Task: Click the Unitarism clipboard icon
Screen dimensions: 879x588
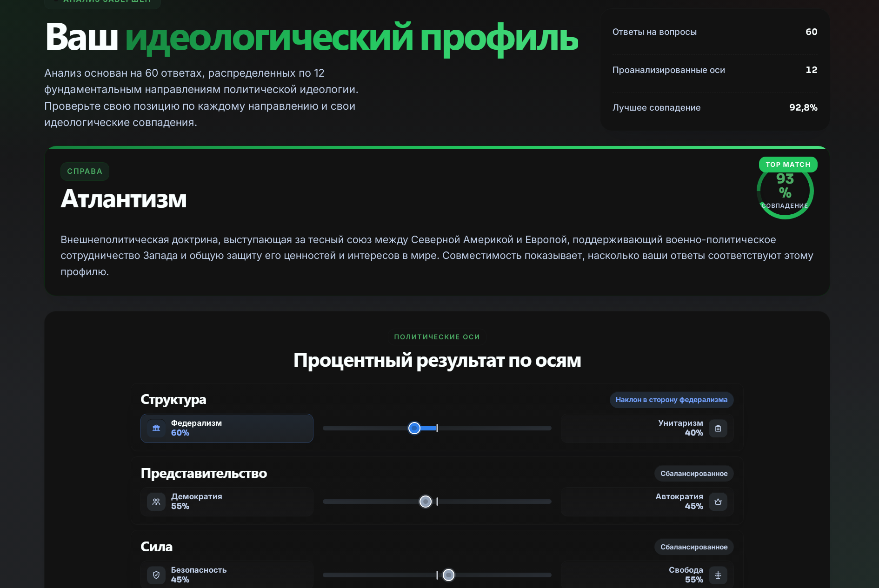Action: [718, 428]
